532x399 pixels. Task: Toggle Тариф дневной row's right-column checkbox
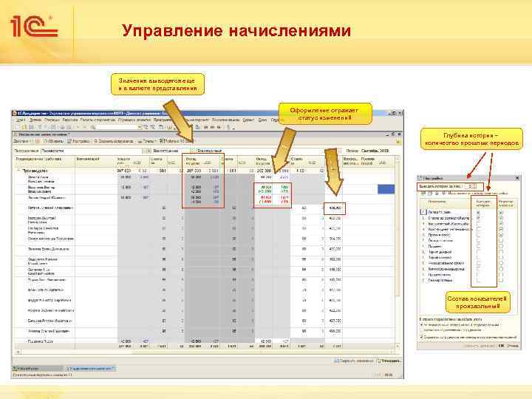tap(501, 252)
